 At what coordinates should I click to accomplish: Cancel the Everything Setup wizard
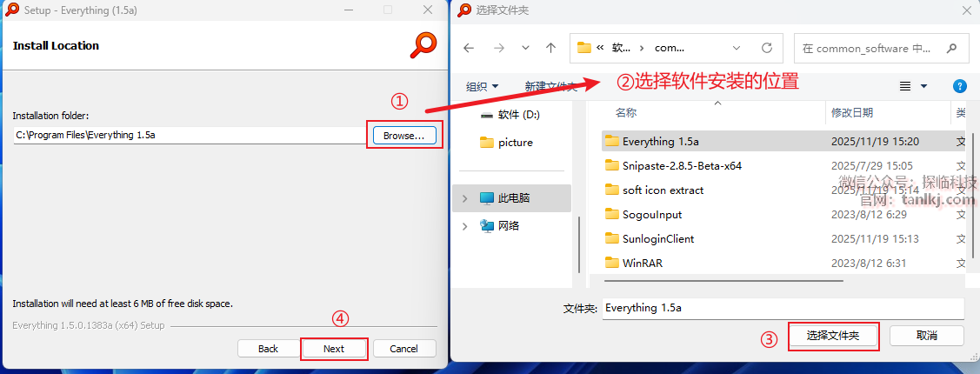403,349
